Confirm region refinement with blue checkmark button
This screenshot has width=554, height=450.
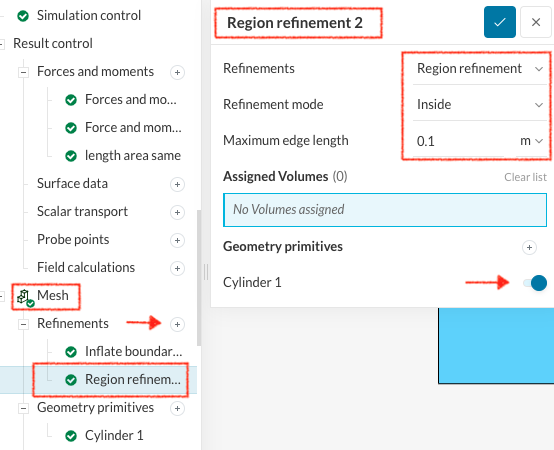[500, 22]
